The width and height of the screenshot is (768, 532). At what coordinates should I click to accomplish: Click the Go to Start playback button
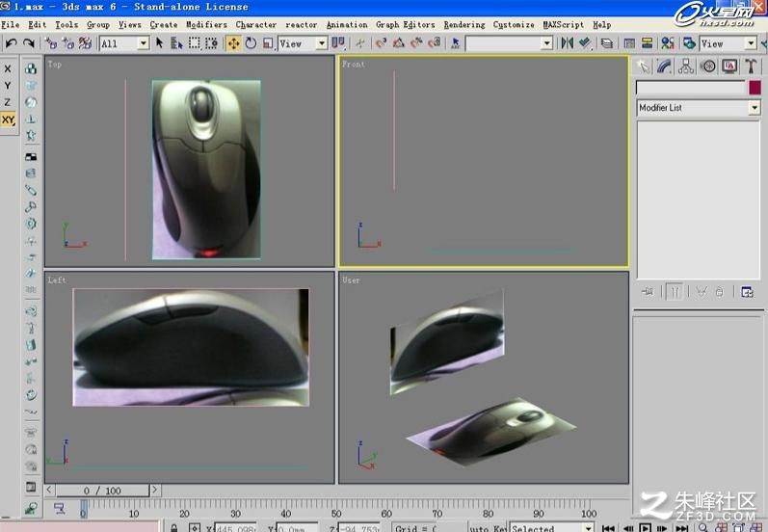(608, 528)
